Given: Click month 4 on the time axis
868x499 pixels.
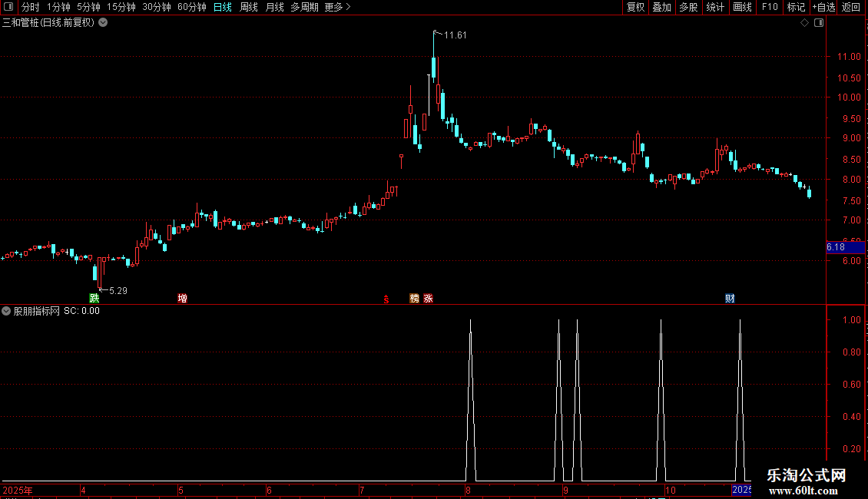Looking at the screenshot, I should point(83,490).
